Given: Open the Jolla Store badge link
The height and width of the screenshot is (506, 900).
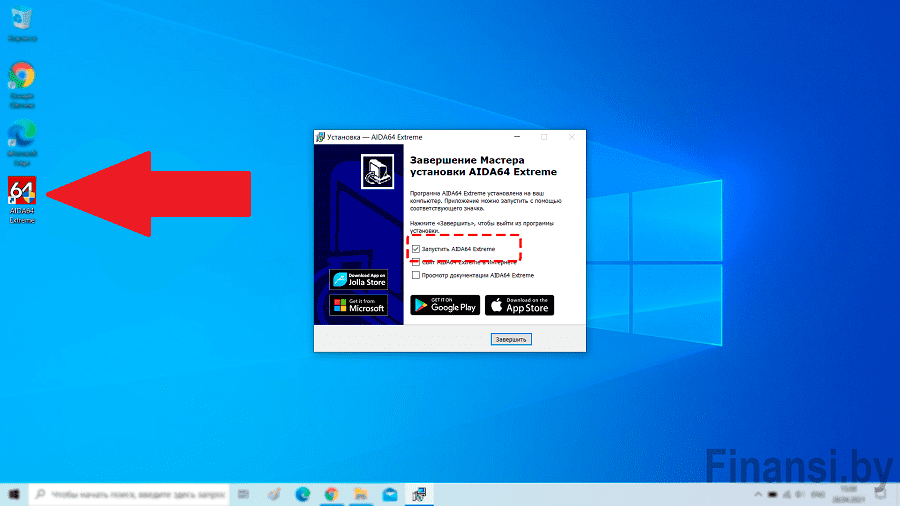Looking at the screenshot, I should point(359,279).
